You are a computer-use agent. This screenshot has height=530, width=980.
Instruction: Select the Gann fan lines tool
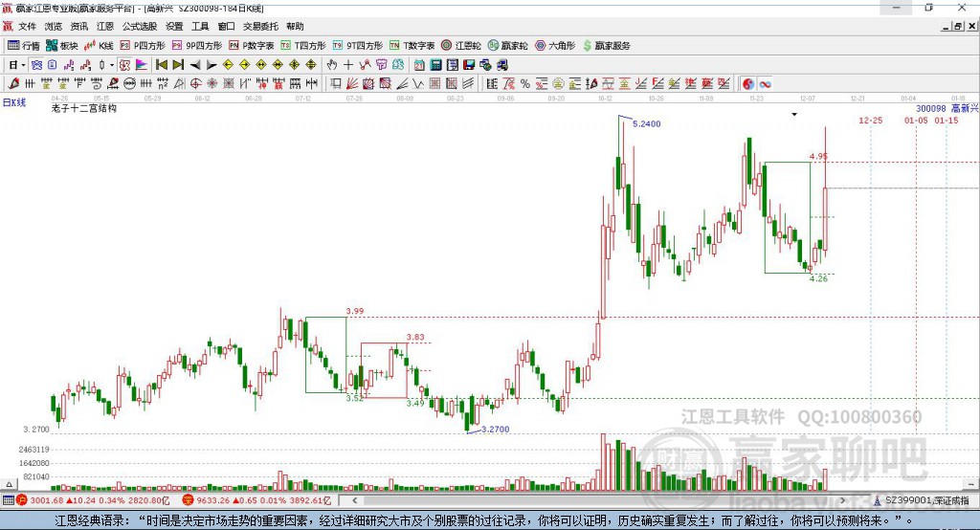352,84
